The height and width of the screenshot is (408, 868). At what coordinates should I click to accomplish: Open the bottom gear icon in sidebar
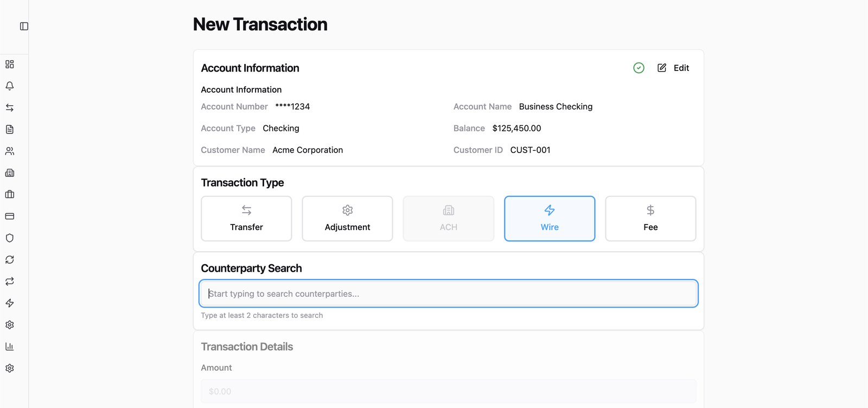point(10,368)
